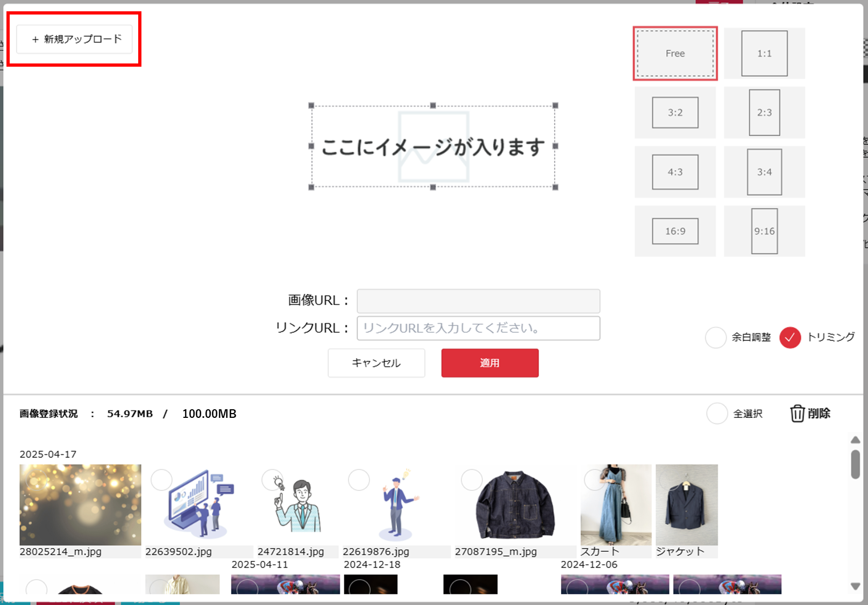Viewport: 868px width, 605px height.
Task: Enable the 余白調整 radio option
Action: point(716,338)
